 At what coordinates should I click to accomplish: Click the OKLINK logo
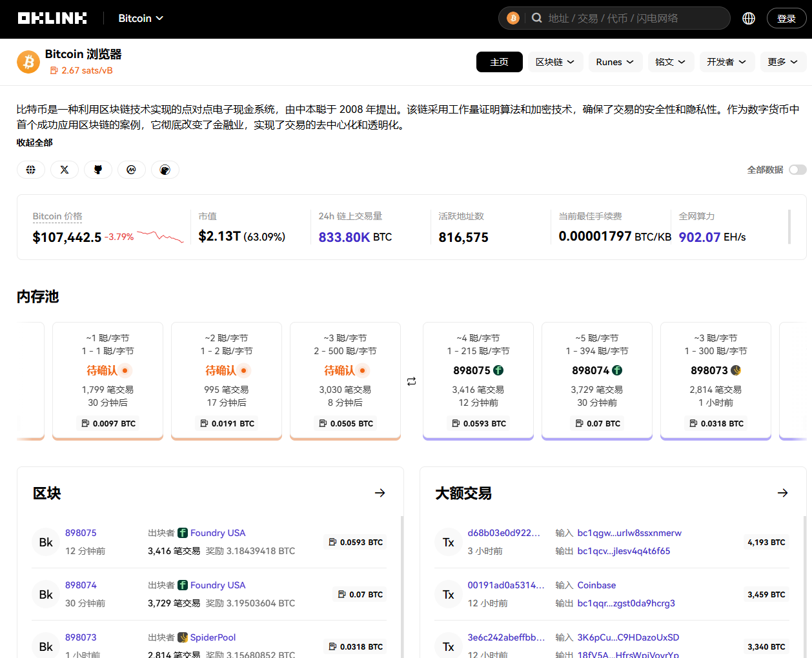coord(52,17)
